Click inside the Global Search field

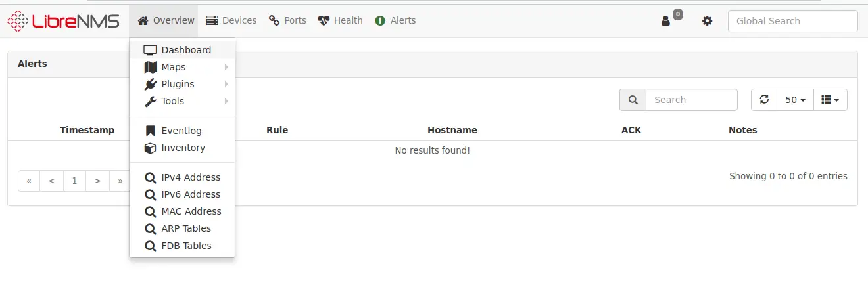coord(792,21)
